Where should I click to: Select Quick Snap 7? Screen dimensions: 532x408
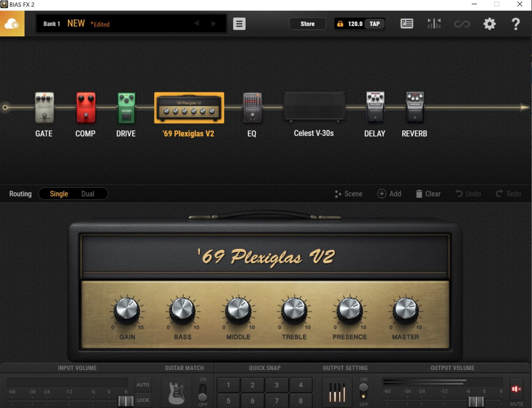click(276, 400)
